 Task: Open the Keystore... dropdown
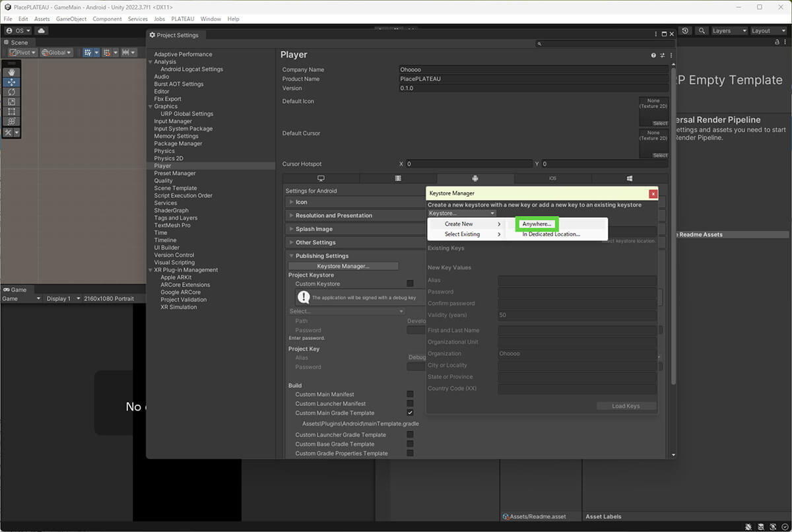click(x=461, y=213)
